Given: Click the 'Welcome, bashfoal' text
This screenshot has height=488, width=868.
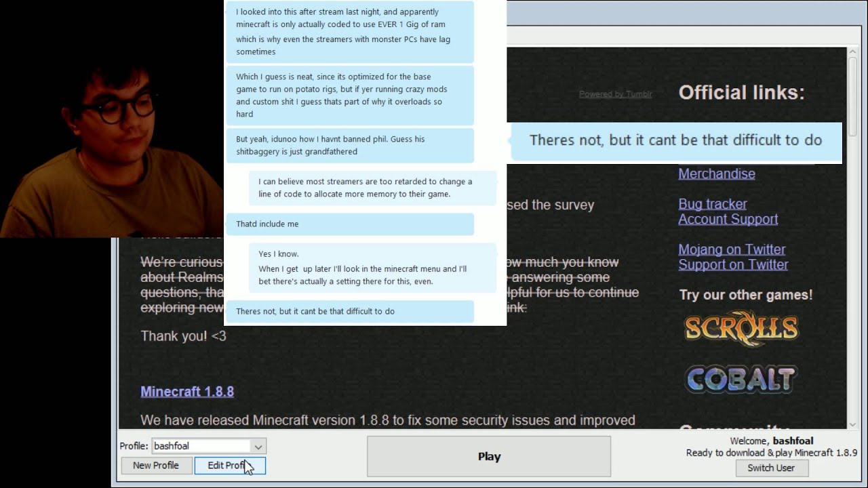Looking at the screenshot, I should (x=772, y=441).
